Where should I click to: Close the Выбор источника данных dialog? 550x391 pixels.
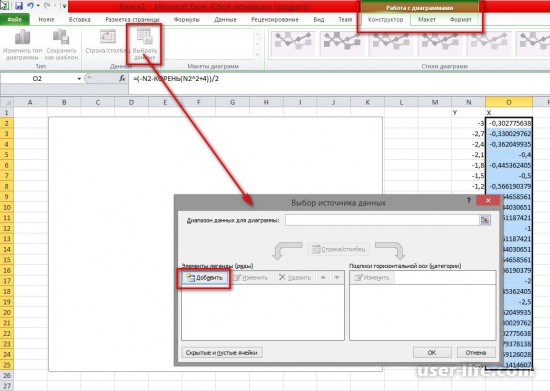(488, 201)
